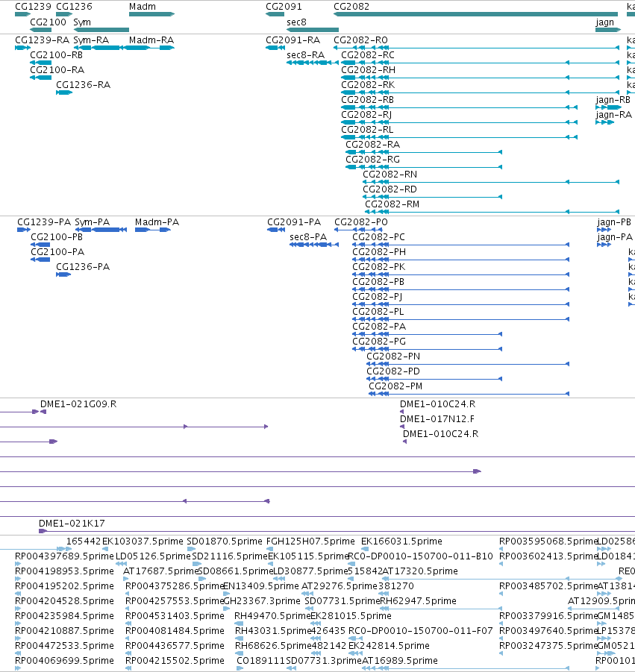Screen dimensions: 635x672
Task: Click the Sym gene bar
Action: pos(101,30)
